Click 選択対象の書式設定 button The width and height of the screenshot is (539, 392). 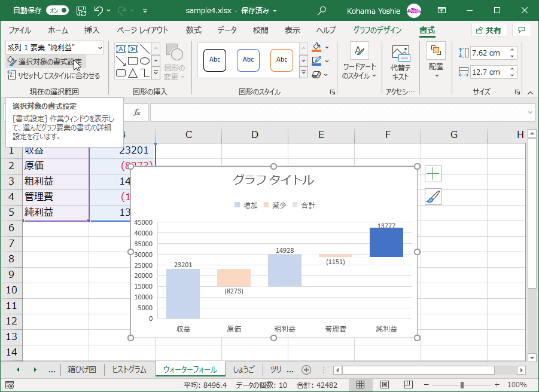pyautogui.click(x=45, y=62)
